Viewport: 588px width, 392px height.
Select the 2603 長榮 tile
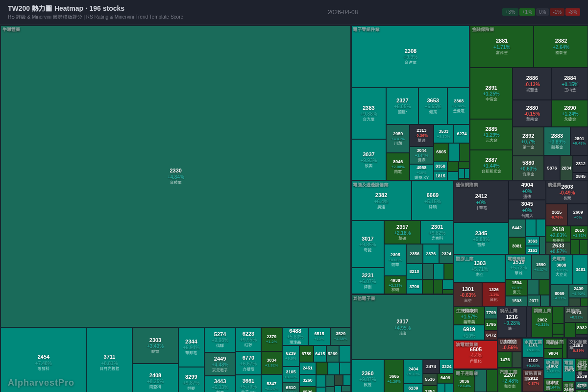567,193
